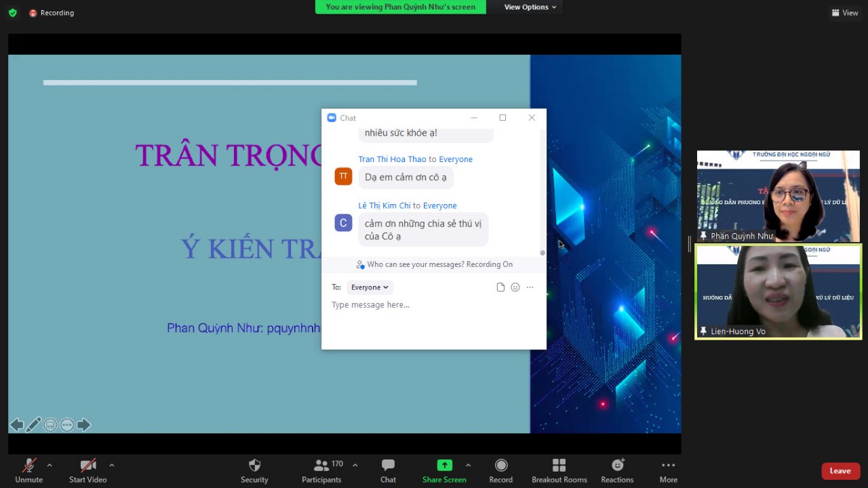Screen dimensions: 868x488
Task: Open the emoji picker in chat
Action: (515, 287)
